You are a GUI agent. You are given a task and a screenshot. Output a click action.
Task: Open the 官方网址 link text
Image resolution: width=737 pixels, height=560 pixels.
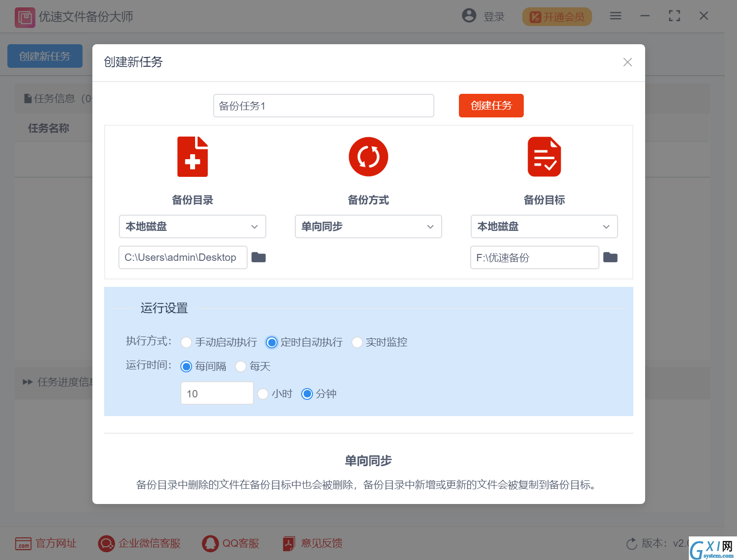coord(56,543)
